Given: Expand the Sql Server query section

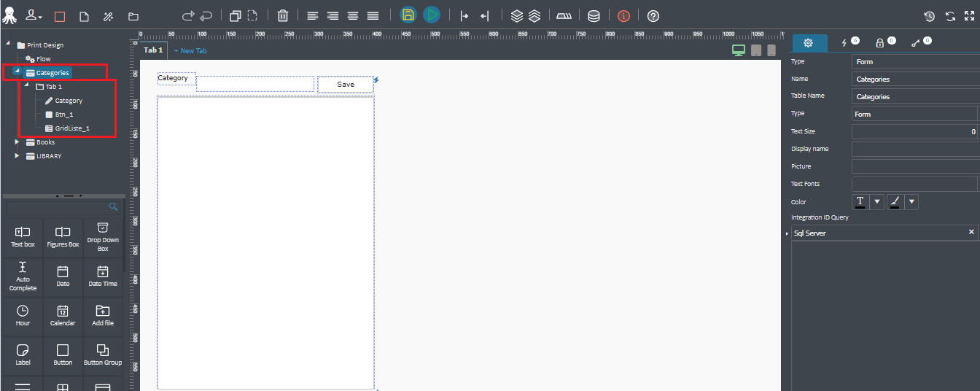Looking at the screenshot, I should 787,233.
